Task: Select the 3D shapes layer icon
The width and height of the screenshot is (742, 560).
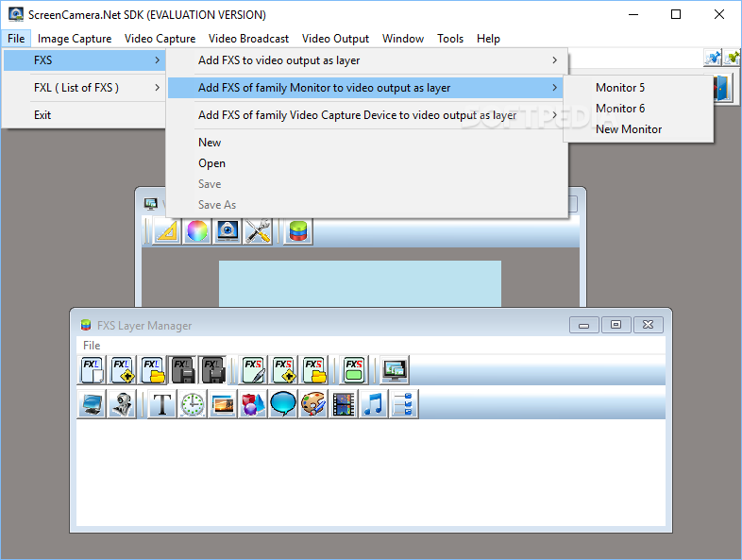Action: [x=253, y=404]
